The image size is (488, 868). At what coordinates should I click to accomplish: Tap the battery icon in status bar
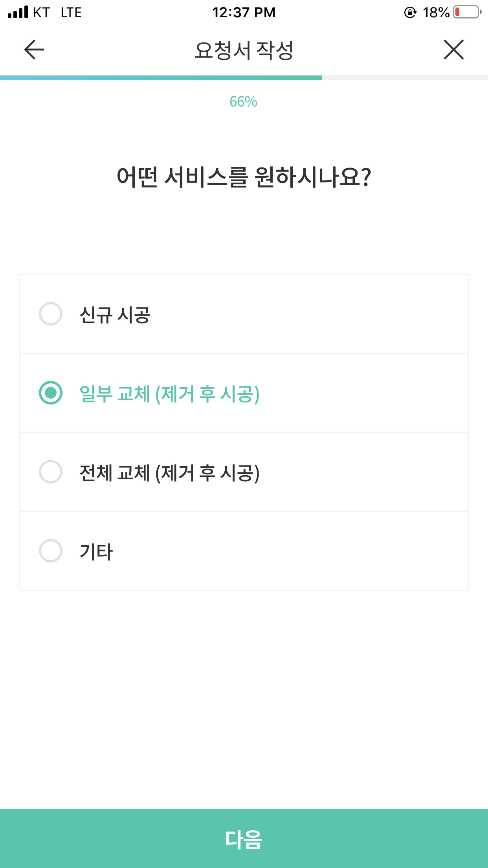(x=467, y=12)
